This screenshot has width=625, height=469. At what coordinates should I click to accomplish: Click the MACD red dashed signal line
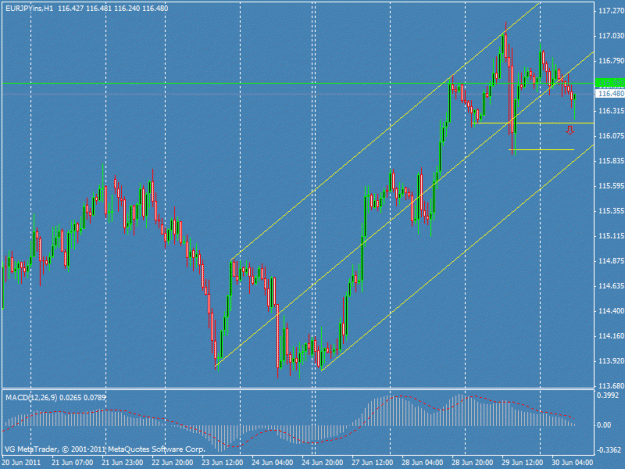pyautogui.click(x=288, y=421)
